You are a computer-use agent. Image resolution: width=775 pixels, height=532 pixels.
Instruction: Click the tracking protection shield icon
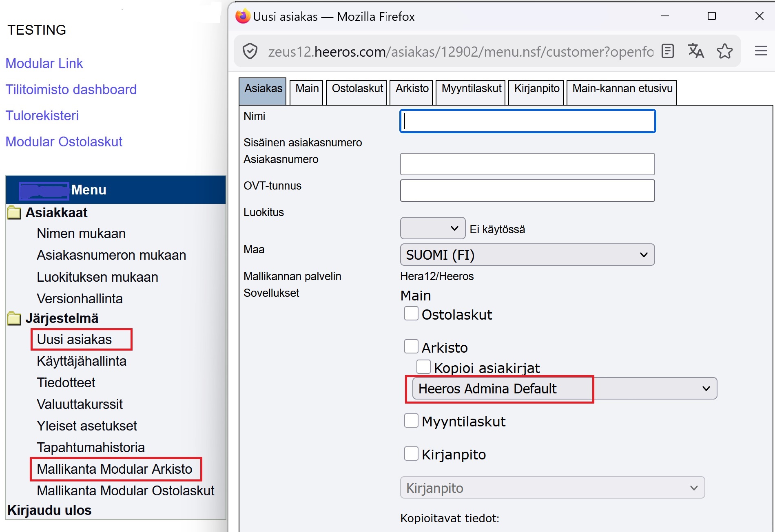250,51
